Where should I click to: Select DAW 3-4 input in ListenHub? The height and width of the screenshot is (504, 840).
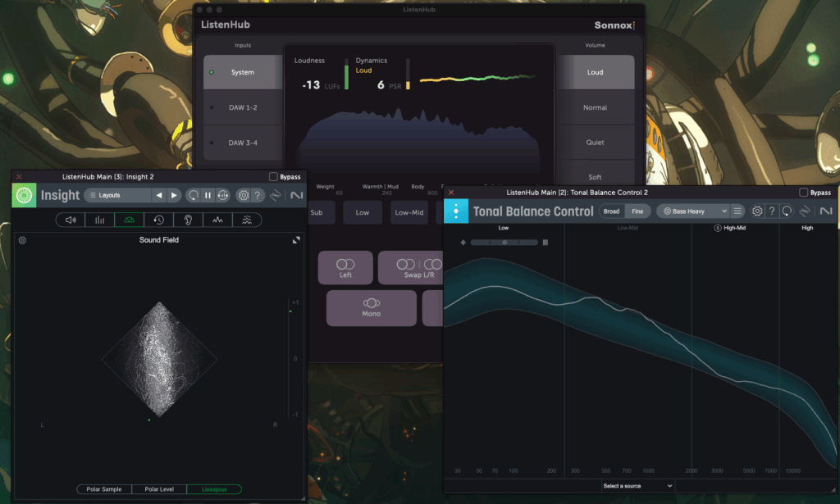click(243, 143)
